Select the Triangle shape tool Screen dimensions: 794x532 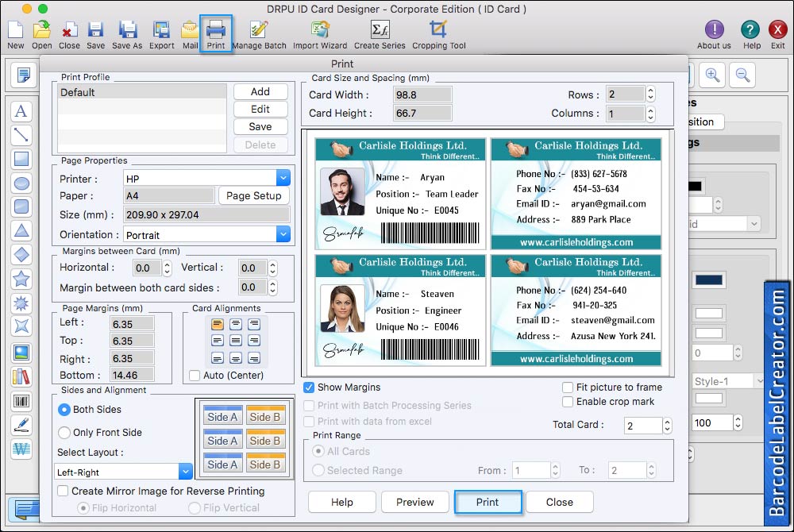[x=21, y=230]
